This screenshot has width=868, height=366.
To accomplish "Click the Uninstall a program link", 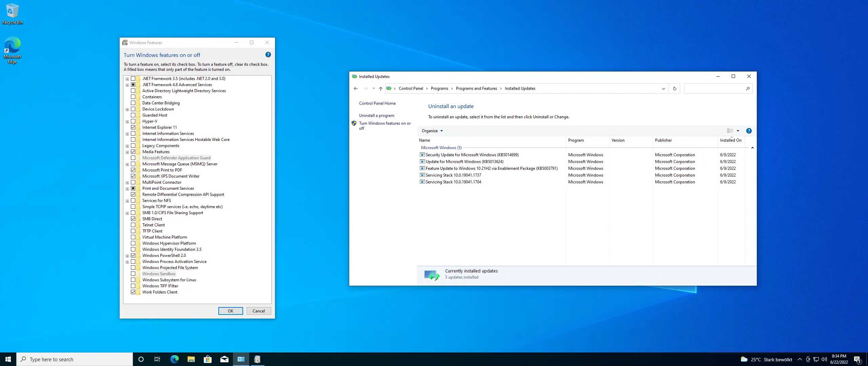I will coord(376,116).
